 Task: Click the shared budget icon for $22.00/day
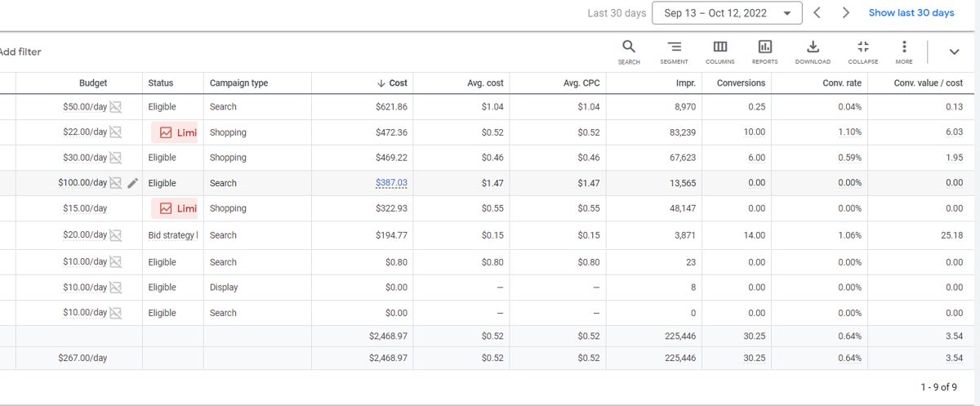[116, 132]
